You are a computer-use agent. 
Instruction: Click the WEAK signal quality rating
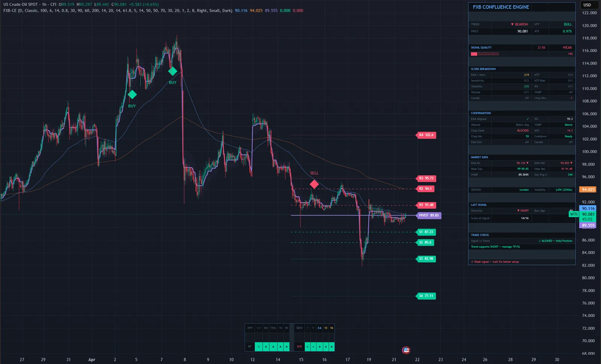(567, 48)
